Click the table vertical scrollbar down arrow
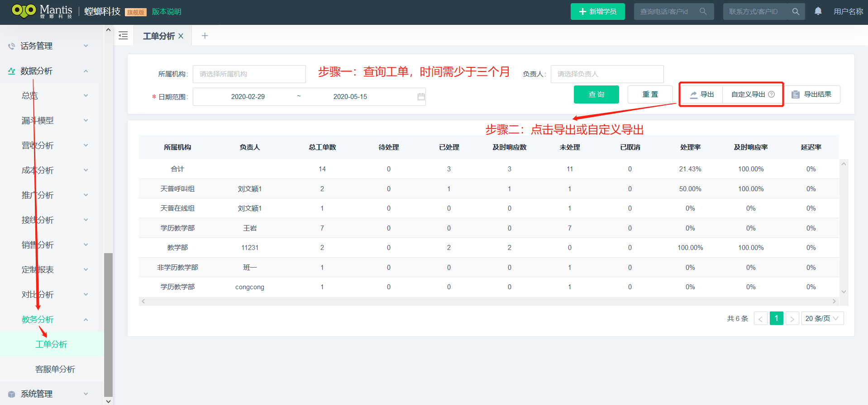This screenshot has width=868, height=405. 844,292
